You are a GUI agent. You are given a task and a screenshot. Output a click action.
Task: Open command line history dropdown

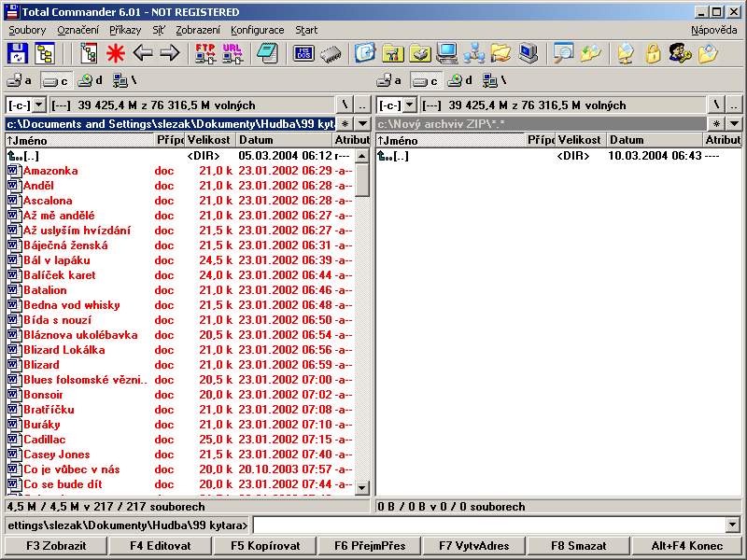pos(733,525)
